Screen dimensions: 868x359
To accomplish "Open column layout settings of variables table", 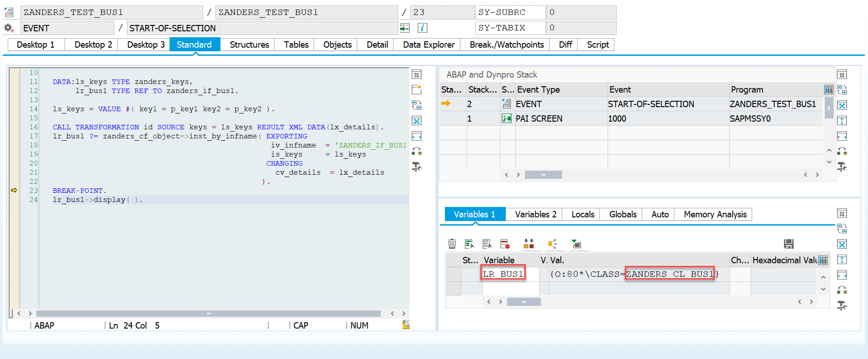I will point(823,260).
